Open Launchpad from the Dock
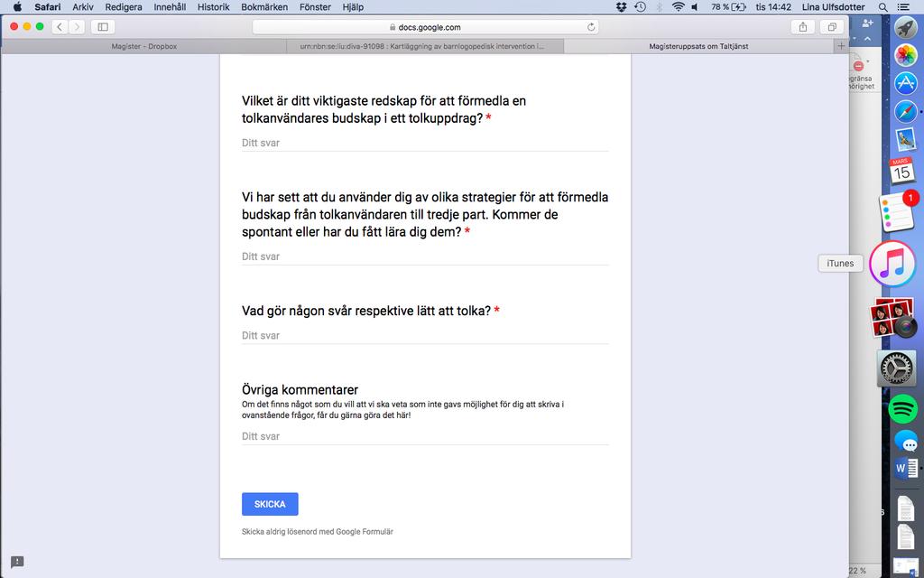The image size is (924, 578). tap(905, 27)
